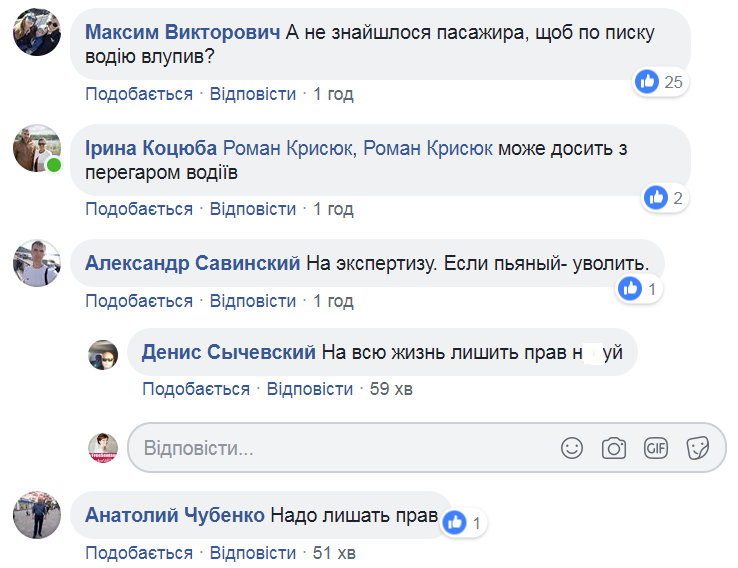Screen dimensions: 738x568
Task: Click like reaction count 25 on Максим's comment
Action: click(x=660, y=82)
